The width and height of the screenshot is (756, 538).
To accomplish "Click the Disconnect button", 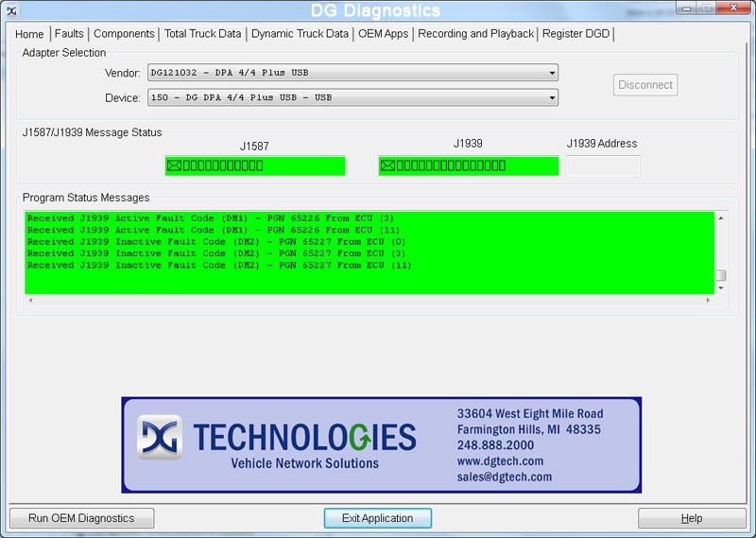I will point(645,85).
